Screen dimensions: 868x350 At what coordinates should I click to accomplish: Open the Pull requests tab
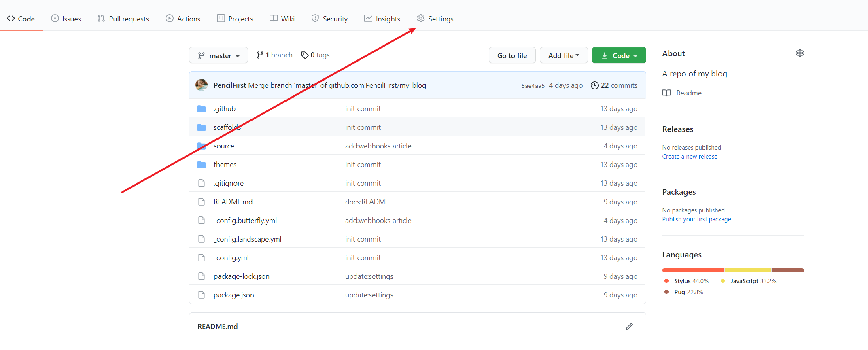(x=123, y=19)
